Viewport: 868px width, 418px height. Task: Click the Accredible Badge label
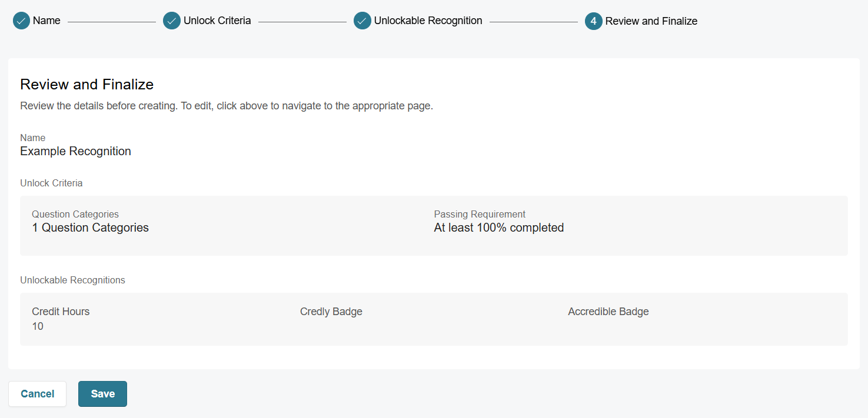(608, 312)
